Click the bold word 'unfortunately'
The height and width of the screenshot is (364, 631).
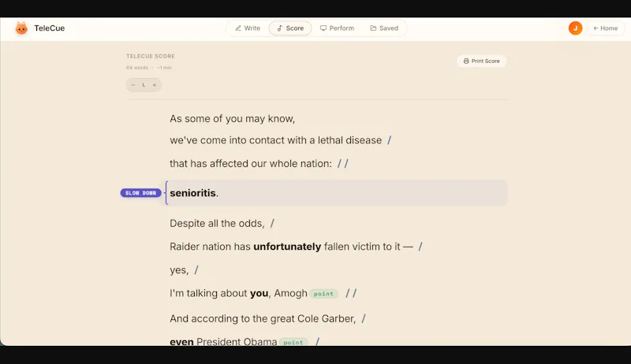(287, 247)
